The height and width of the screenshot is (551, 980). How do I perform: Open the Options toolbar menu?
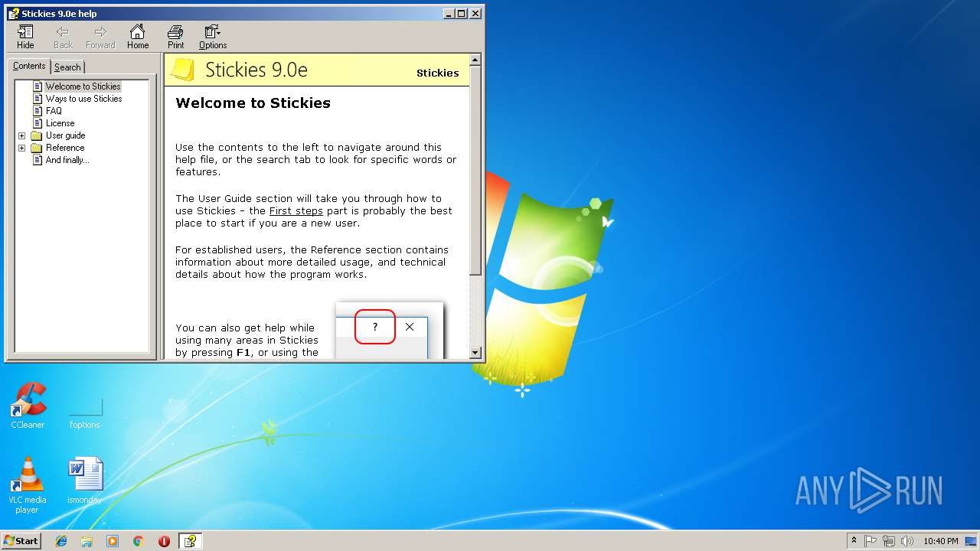pyautogui.click(x=213, y=37)
